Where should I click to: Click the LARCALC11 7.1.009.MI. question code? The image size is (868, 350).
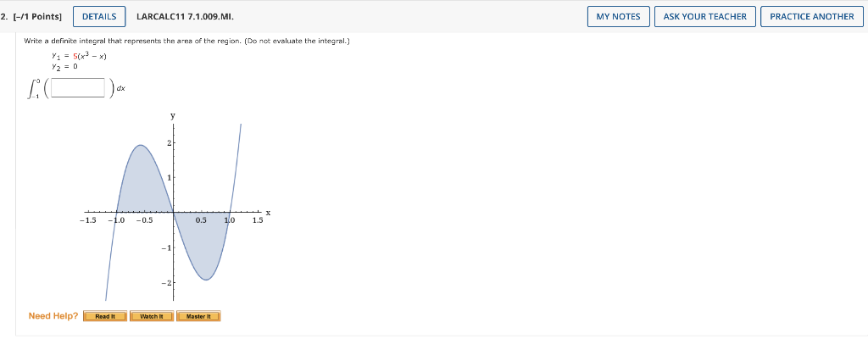click(185, 17)
